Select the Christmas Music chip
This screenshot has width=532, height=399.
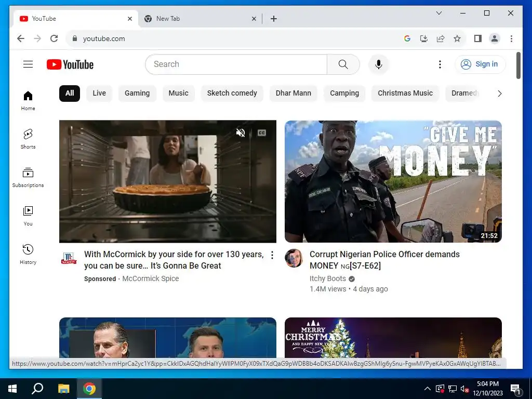(405, 94)
